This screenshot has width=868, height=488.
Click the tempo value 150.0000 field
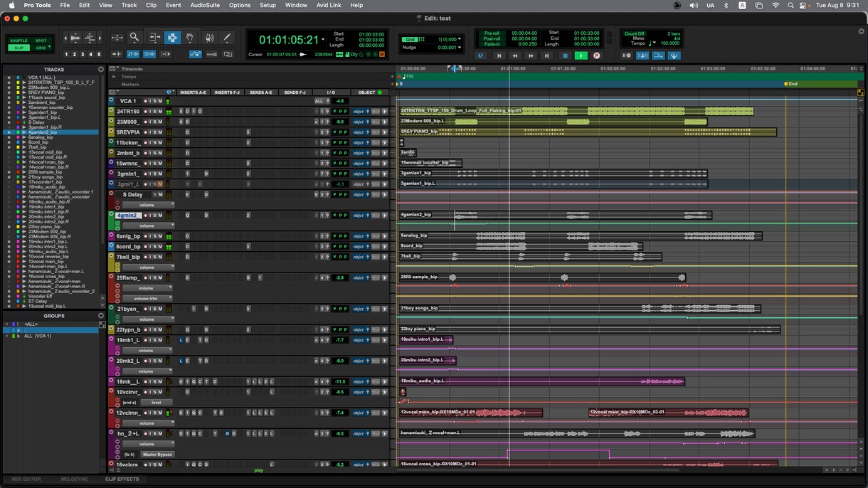point(669,43)
